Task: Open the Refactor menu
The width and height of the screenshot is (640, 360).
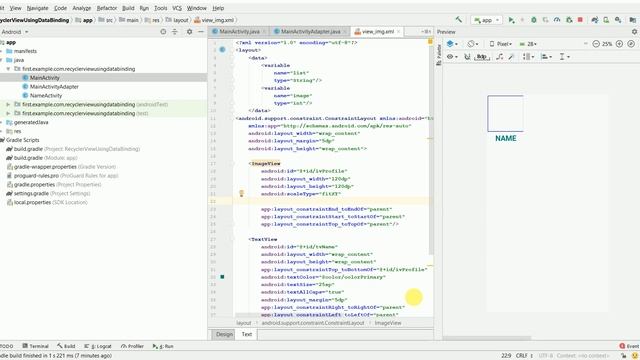Action: pos(107,8)
